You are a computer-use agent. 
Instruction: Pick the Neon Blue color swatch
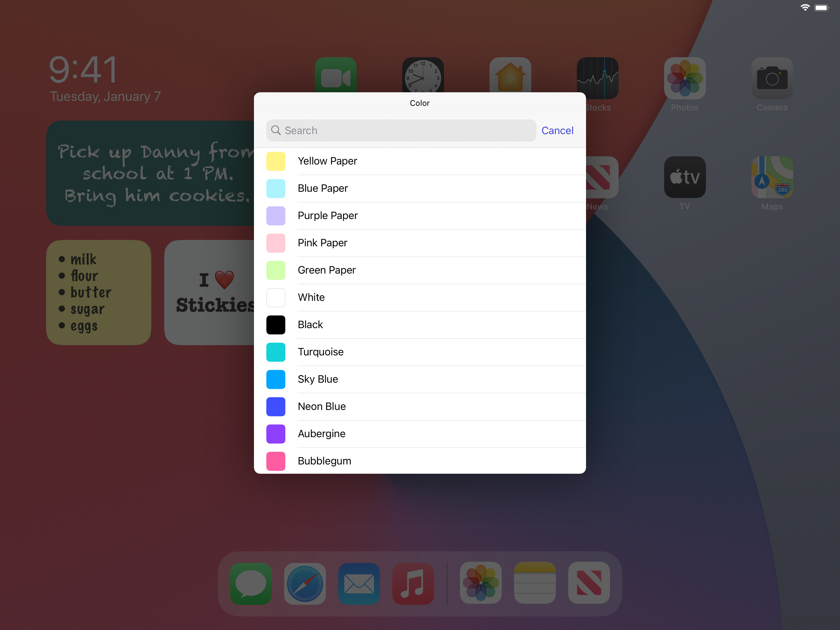click(x=276, y=407)
